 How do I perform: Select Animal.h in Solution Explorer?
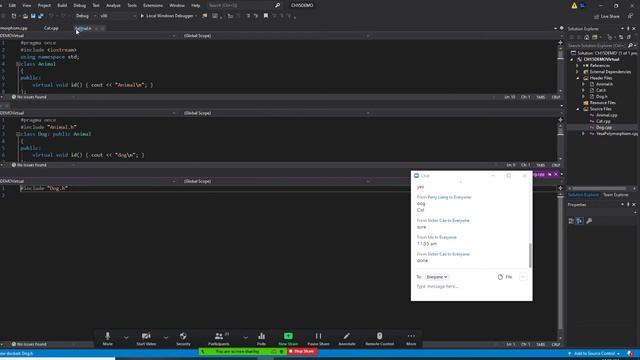coord(604,84)
